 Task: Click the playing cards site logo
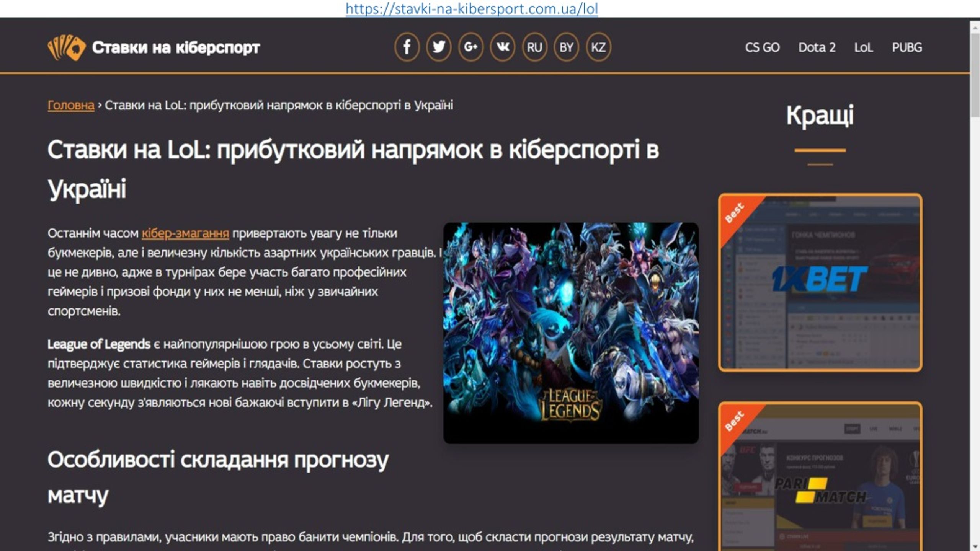66,47
